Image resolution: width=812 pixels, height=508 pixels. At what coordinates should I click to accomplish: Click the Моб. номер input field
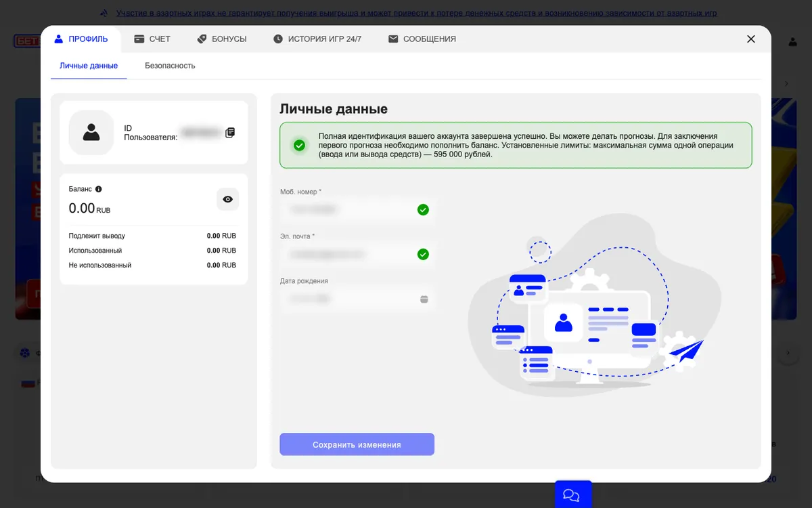point(357,210)
